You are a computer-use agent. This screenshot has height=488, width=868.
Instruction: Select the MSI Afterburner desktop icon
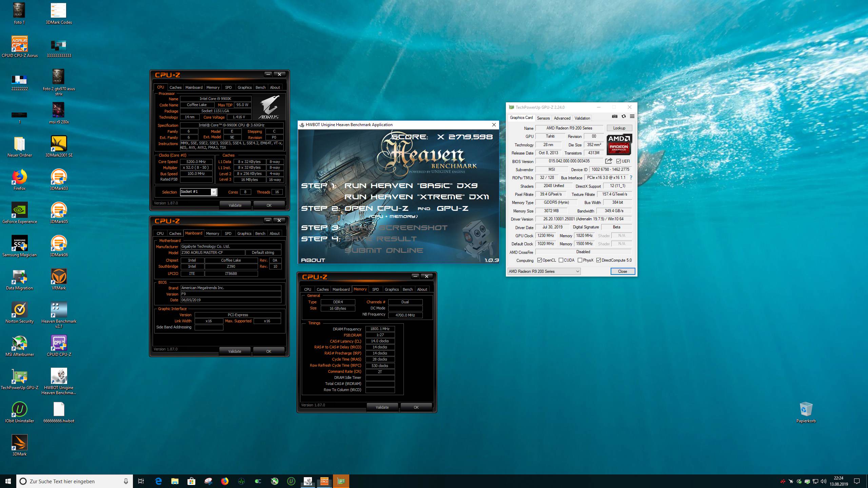(x=20, y=346)
